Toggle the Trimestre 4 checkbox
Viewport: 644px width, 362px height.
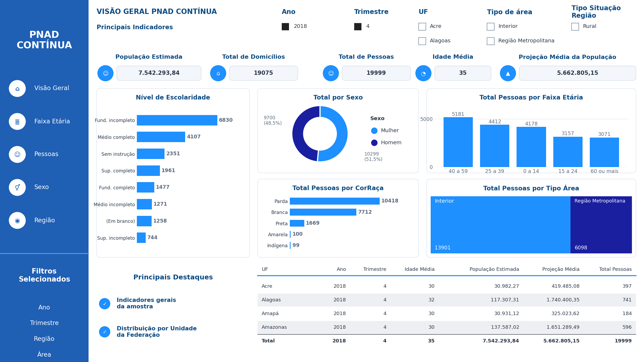click(358, 27)
